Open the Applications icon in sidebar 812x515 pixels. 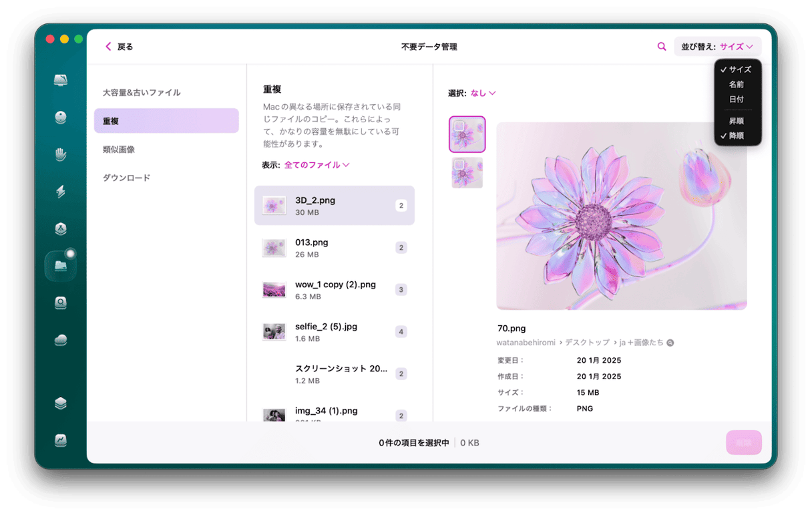click(61, 229)
